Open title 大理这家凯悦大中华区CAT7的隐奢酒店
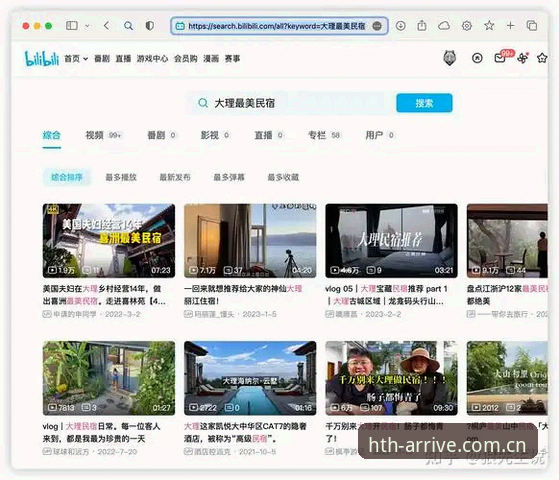559x480 pixels. (245, 432)
